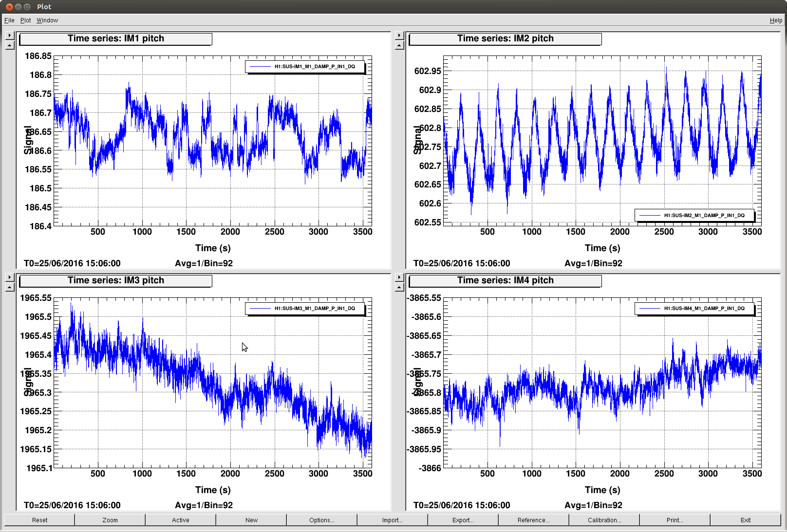Click the T0 timestamp under IM3 plot
Screen dimensions: 787x532
pos(72,505)
